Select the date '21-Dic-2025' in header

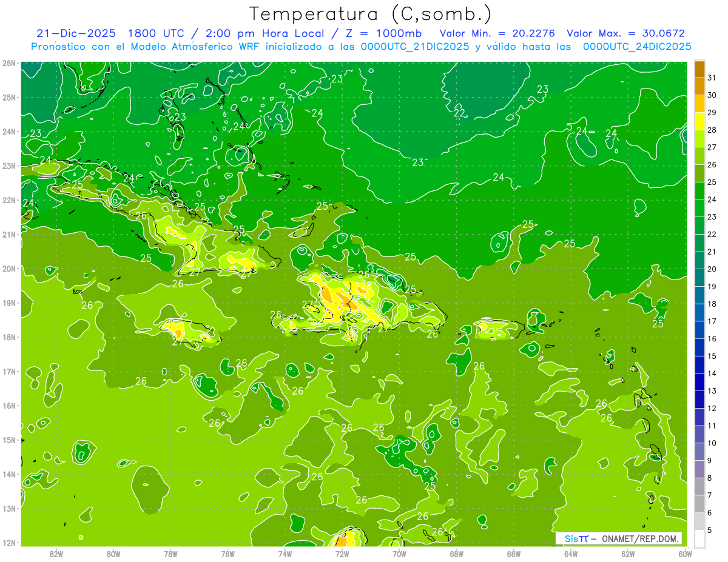(x=76, y=34)
